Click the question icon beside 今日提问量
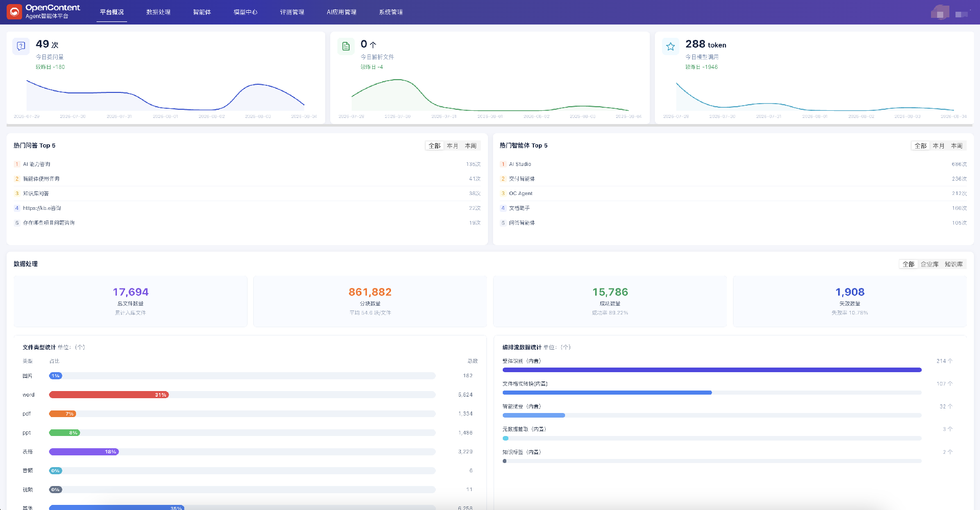 pos(21,46)
